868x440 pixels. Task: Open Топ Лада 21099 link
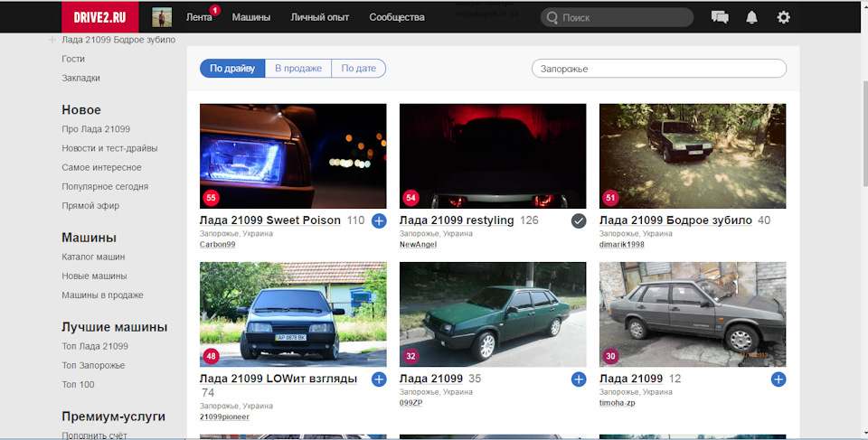95,346
